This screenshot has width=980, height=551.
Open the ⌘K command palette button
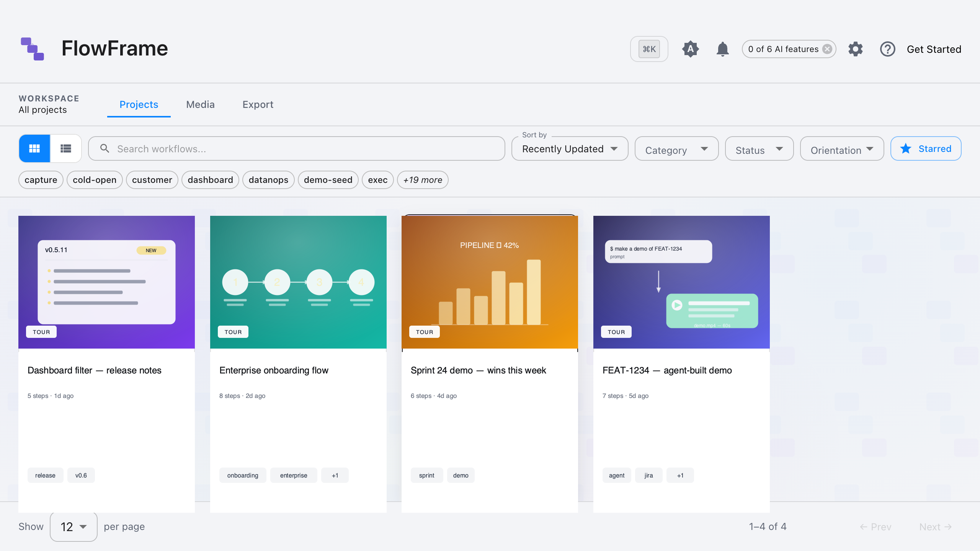[x=649, y=49]
